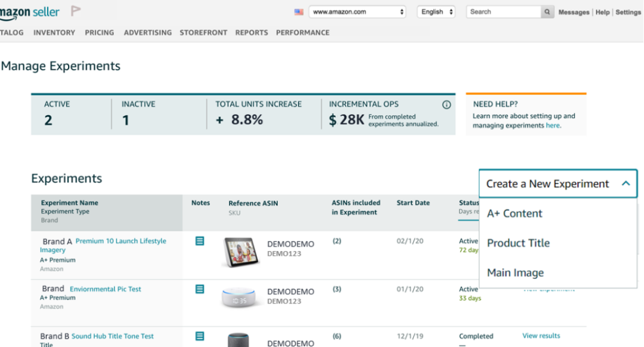Click the Notes column header
The height and width of the screenshot is (347, 644).
pyautogui.click(x=200, y=203)
